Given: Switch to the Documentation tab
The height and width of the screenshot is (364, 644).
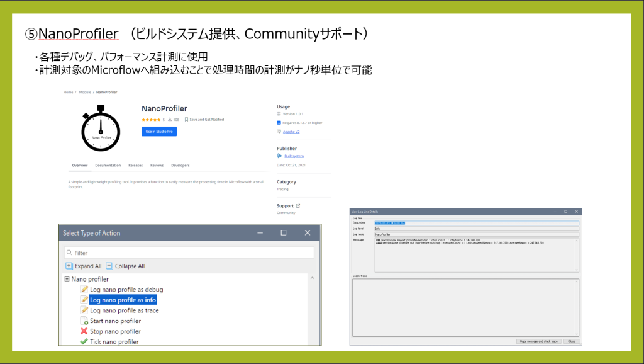Looking at the screenshot, I should (x=108, y=165).
